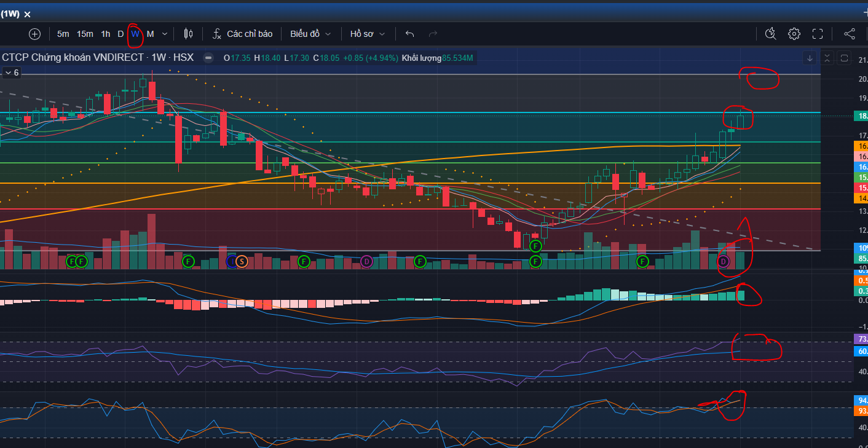Click the purple RSI value label 73.
Viewport: 868px width, 448px height.
click(861, 339)
